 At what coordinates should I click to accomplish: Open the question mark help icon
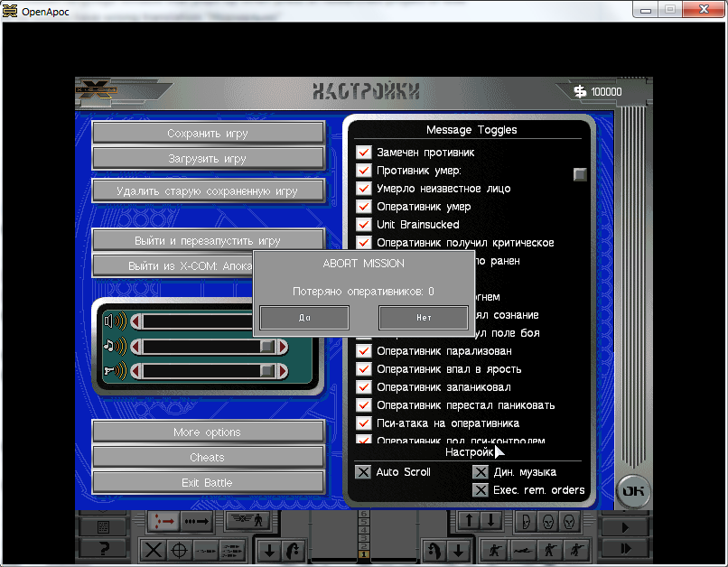point(103,549)
